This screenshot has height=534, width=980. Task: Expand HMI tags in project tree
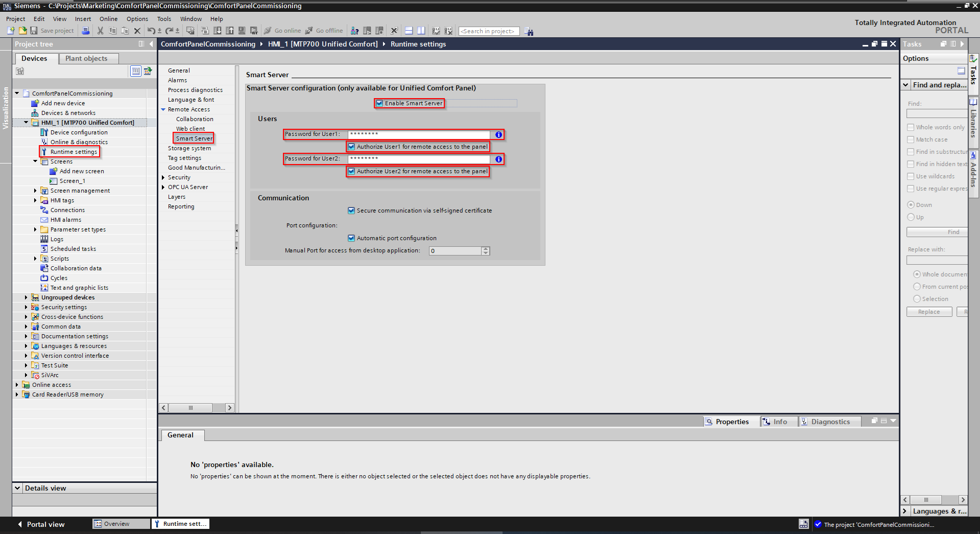[35, 200]
